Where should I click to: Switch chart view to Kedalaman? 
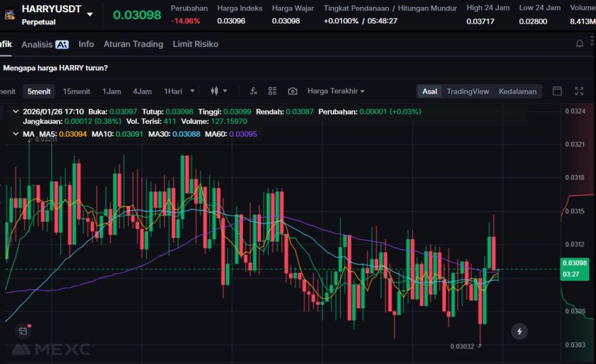pos(517,91)
